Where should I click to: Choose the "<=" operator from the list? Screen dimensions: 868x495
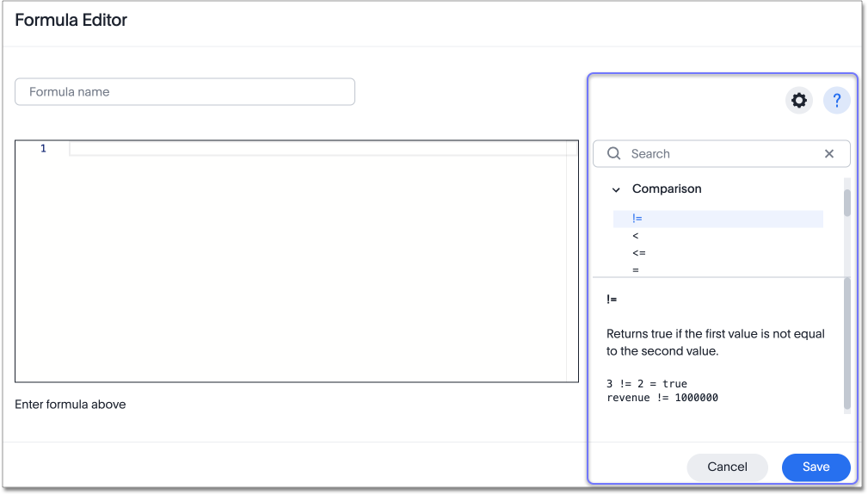point(638,253)
